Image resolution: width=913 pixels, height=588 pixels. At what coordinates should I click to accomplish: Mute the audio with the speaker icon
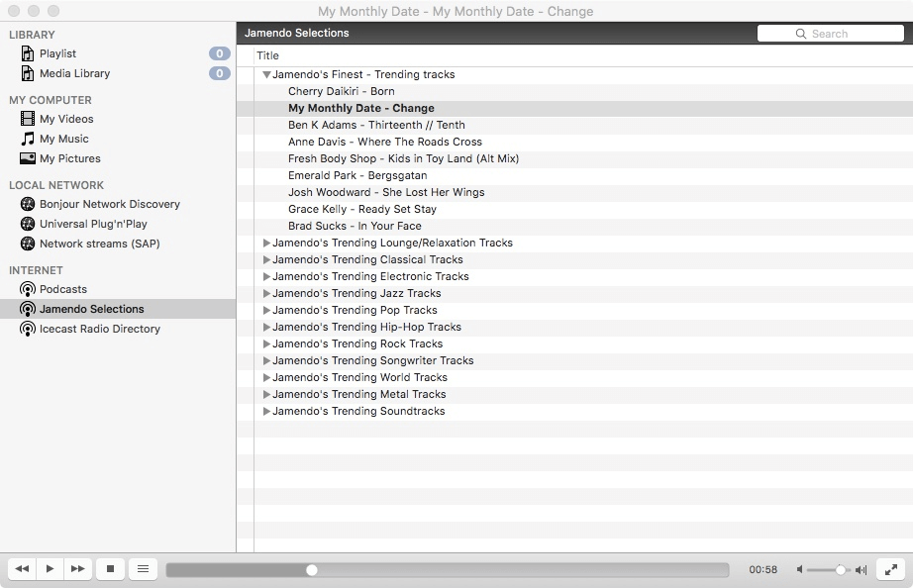(x=799, y=569)
